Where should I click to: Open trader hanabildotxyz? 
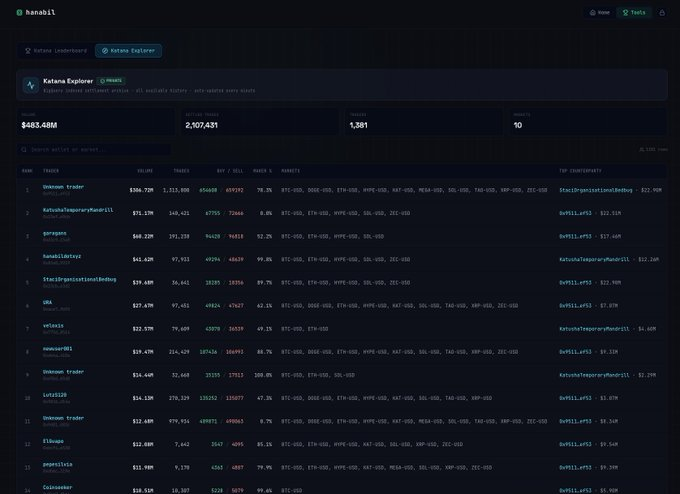coord(62,256)
